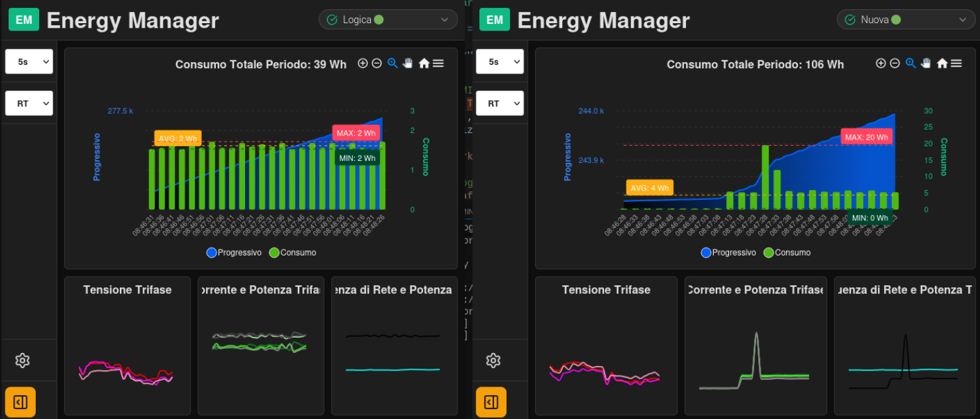Screen dimensions: 980x419
Task: Expand the right RT mode selector
Action: (x=500, y=103)
